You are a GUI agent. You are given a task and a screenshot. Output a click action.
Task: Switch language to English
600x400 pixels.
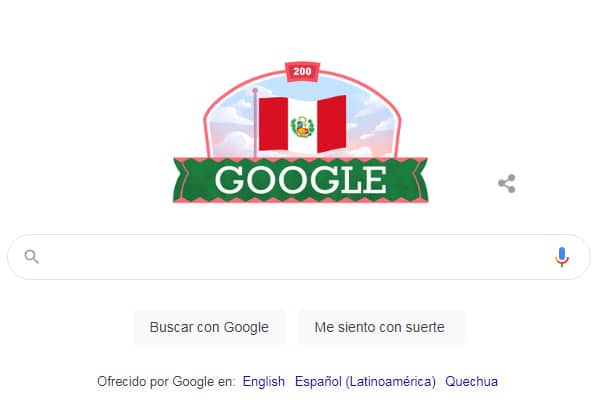click(264, 382)
